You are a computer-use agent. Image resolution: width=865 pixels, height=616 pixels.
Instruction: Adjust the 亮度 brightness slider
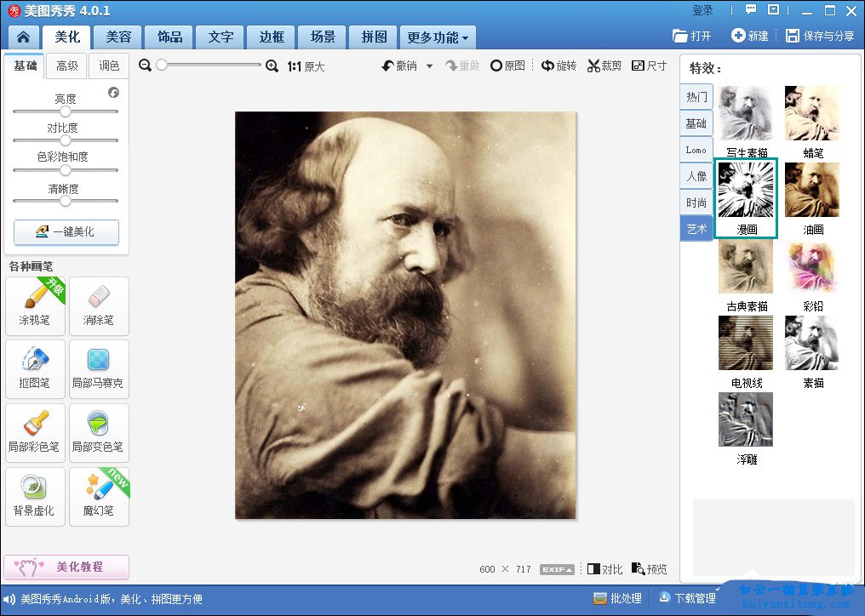click(66, 111)
